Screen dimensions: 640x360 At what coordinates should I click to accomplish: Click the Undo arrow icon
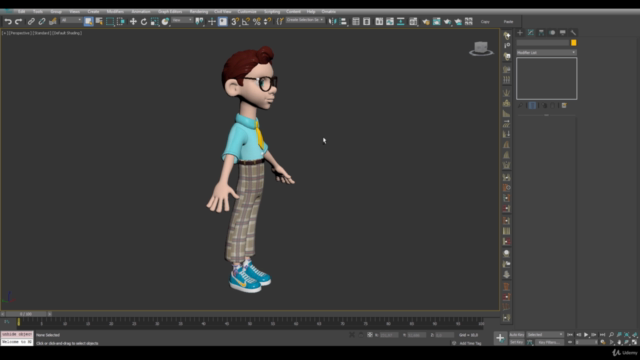tap(8, 22)
